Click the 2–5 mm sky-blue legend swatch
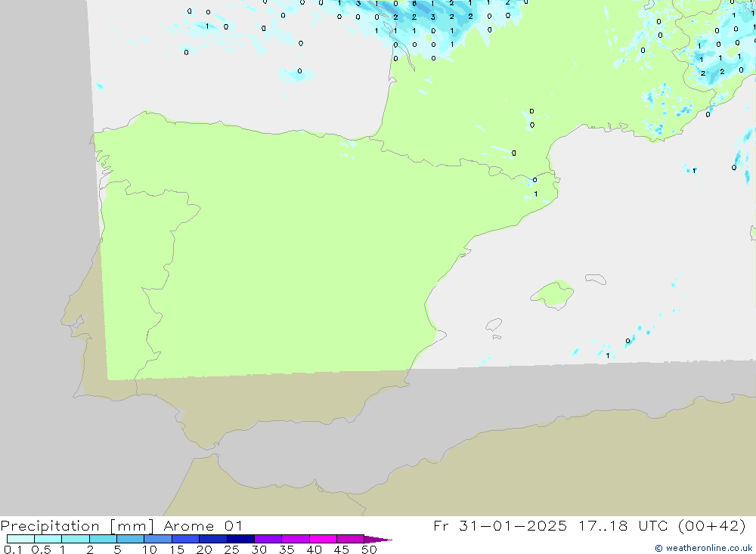The height and width of the screenshot is (554, 756). point(103,539)
